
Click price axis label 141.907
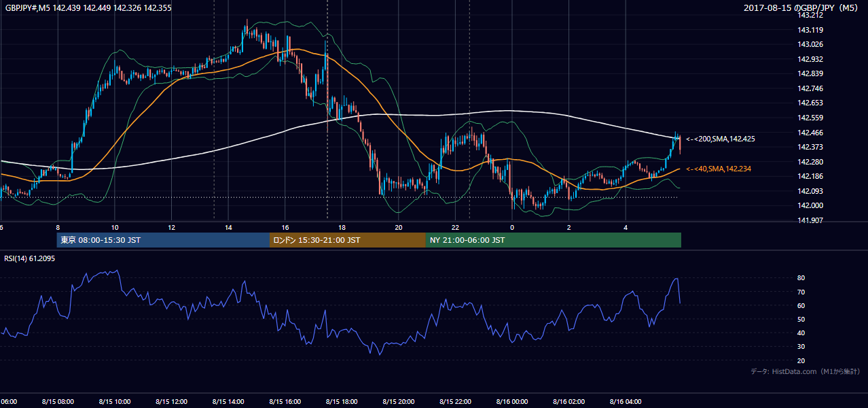[810, 220]
